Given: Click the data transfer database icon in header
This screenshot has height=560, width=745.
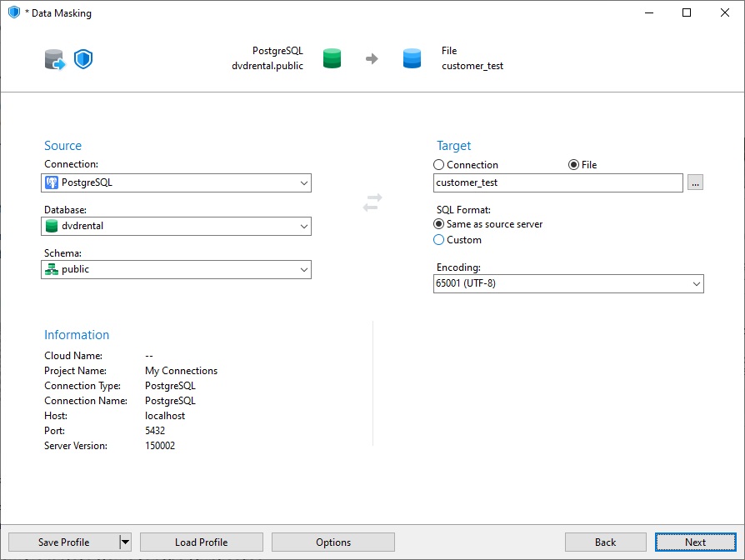Looking at the screenshot, I should [55, 59].
